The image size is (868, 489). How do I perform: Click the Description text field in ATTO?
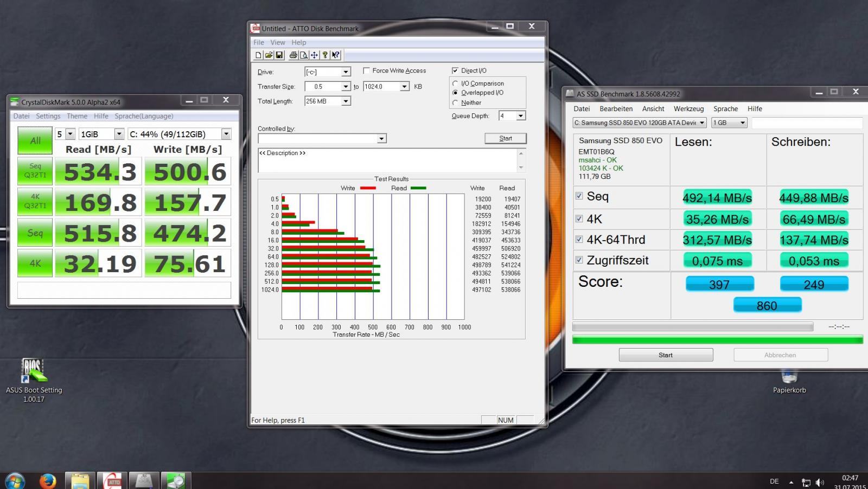coord(387,160)
